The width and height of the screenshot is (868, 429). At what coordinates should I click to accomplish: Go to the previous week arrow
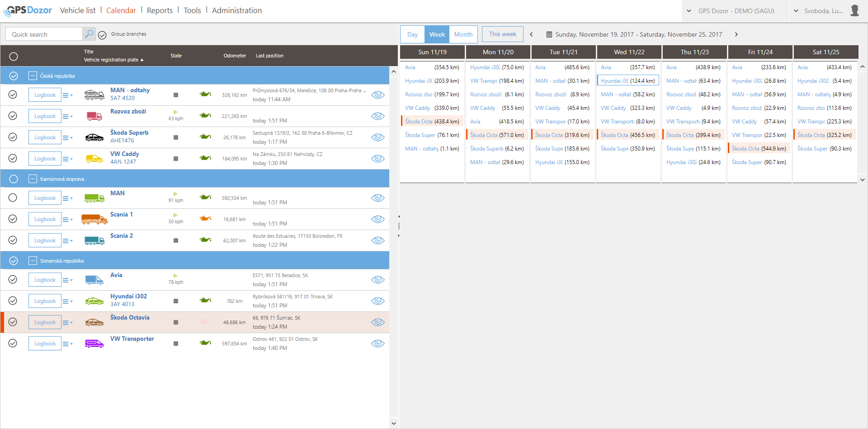[531, 34]
